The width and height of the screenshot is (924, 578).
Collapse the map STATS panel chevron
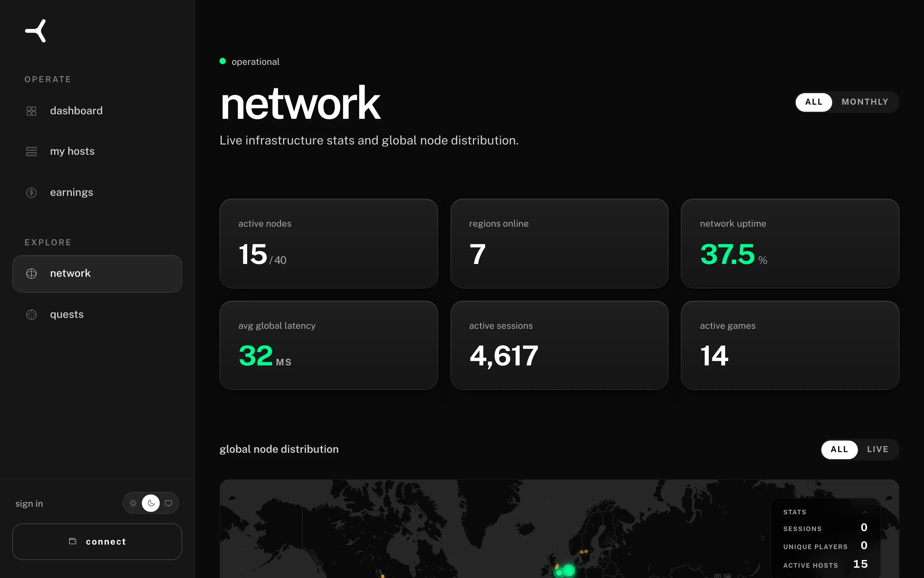click(x=865, y=512)
